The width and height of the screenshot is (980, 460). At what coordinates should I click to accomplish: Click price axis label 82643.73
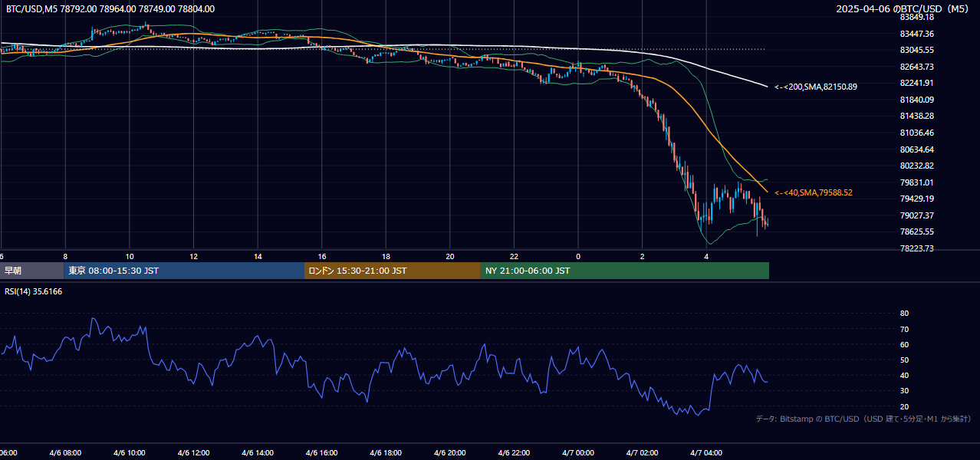916,67
